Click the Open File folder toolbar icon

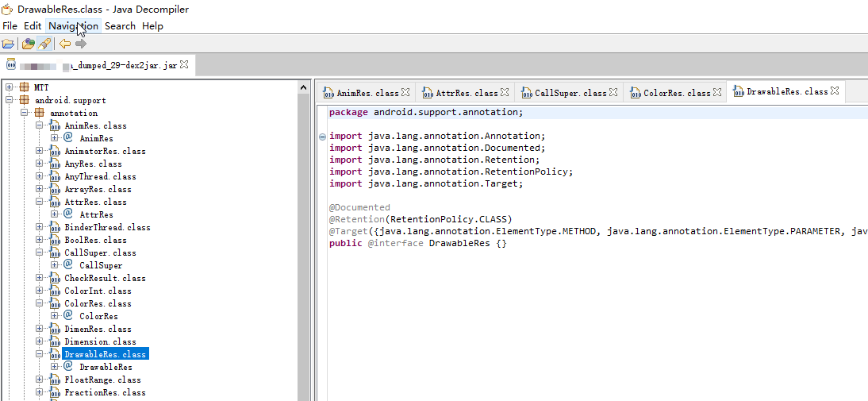point(8,44)
